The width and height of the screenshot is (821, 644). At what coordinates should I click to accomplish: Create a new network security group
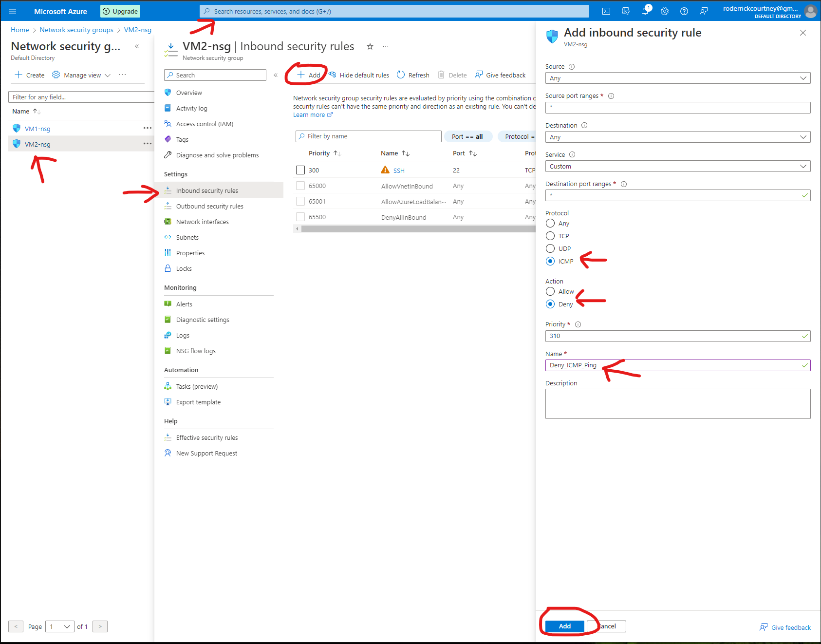tap(30, 75)
